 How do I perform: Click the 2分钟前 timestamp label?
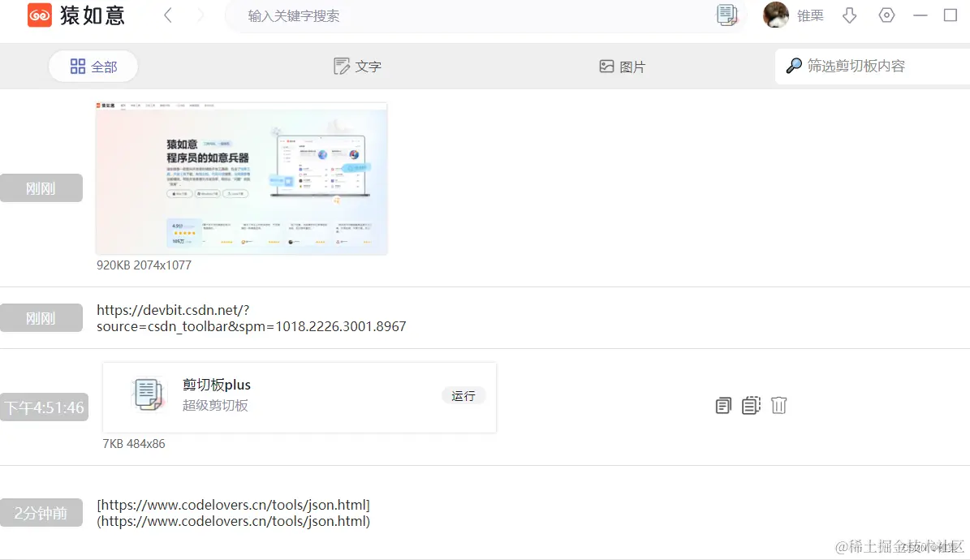[41, 513]
